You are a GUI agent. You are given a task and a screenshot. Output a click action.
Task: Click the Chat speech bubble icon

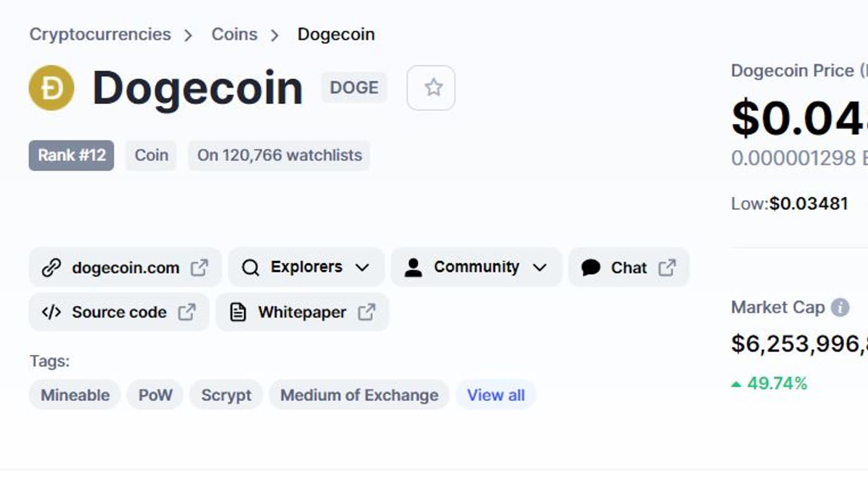[591, 267]
